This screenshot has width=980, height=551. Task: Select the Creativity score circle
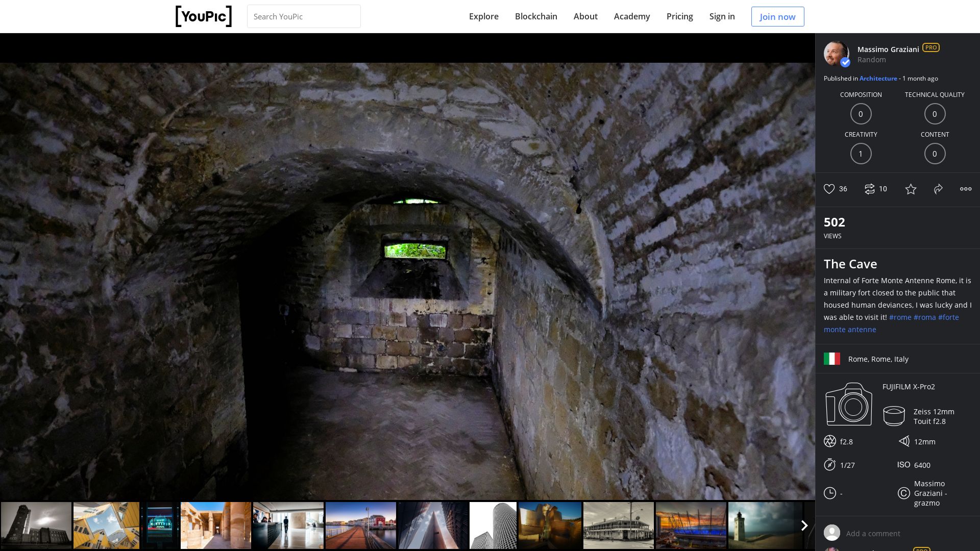tap(861, 154)
